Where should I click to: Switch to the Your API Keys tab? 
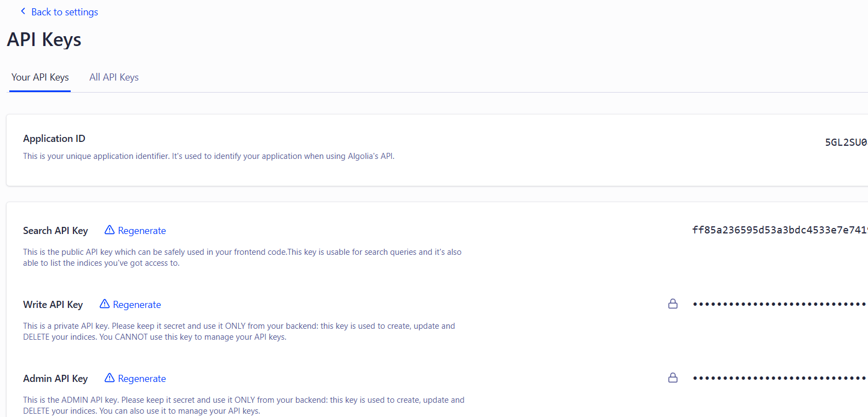coord(40,77)
